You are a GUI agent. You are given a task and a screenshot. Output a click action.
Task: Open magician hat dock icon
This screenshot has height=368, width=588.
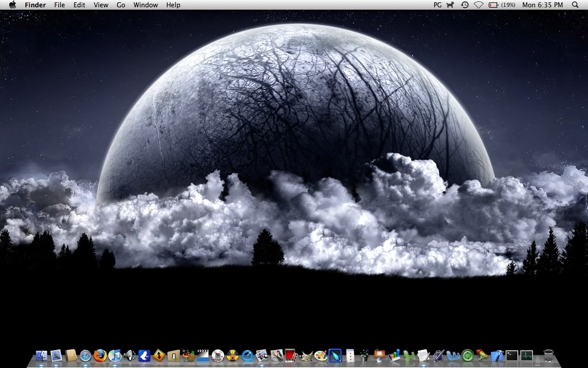[365, 355]
